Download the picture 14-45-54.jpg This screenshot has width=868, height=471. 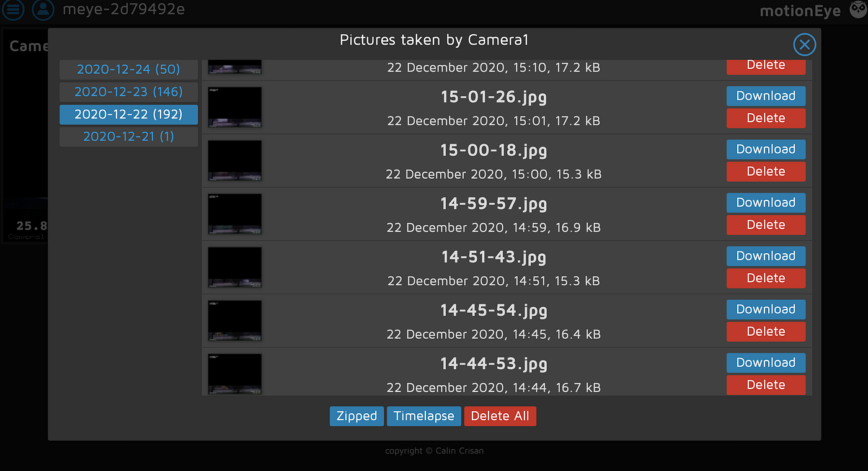tap(766, 309)
